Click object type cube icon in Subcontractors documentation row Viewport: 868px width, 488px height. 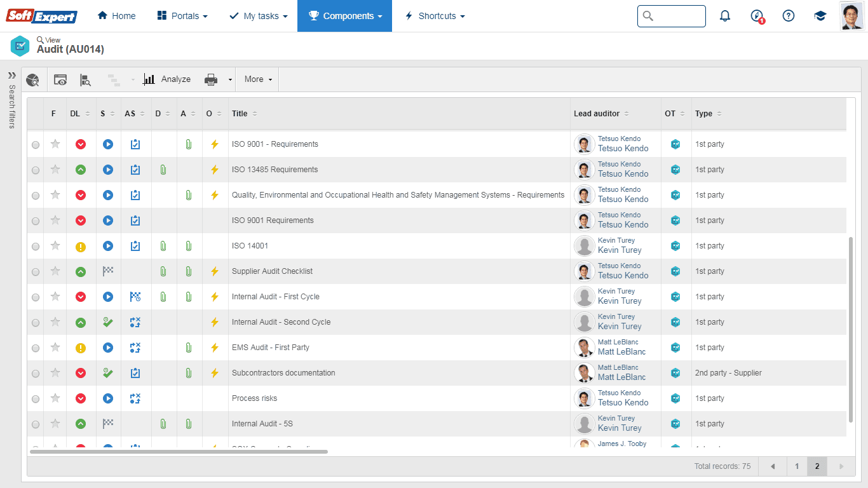click(675, 373)
